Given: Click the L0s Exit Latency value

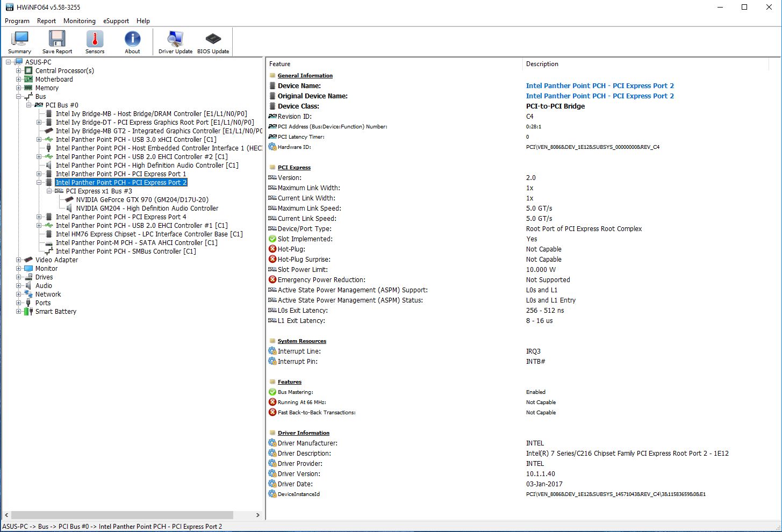Looking at the screenshot, I should [545, 310].
